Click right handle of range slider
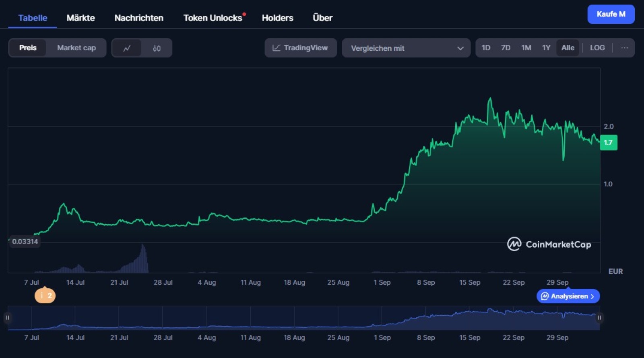644x358 pixels. [599, 318]
